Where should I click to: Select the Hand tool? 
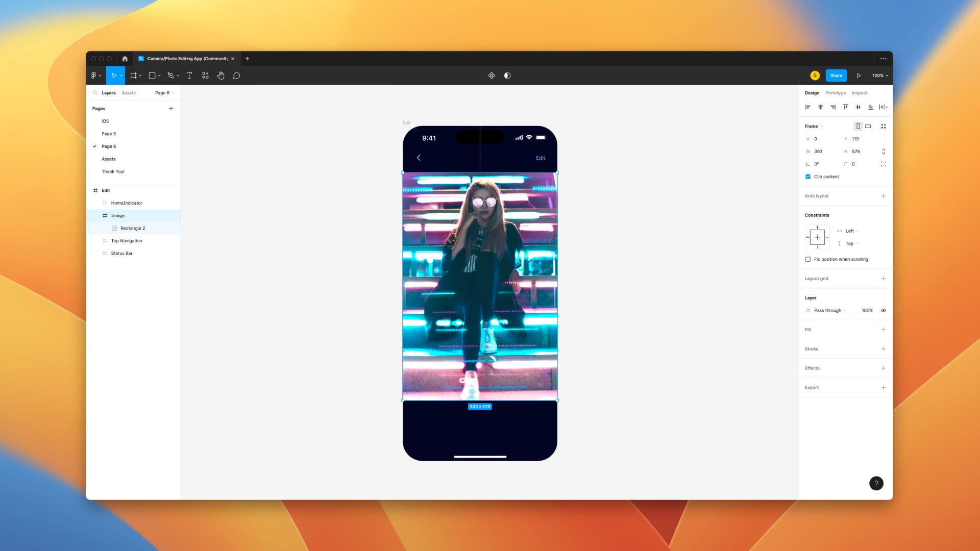pos(220,75)
